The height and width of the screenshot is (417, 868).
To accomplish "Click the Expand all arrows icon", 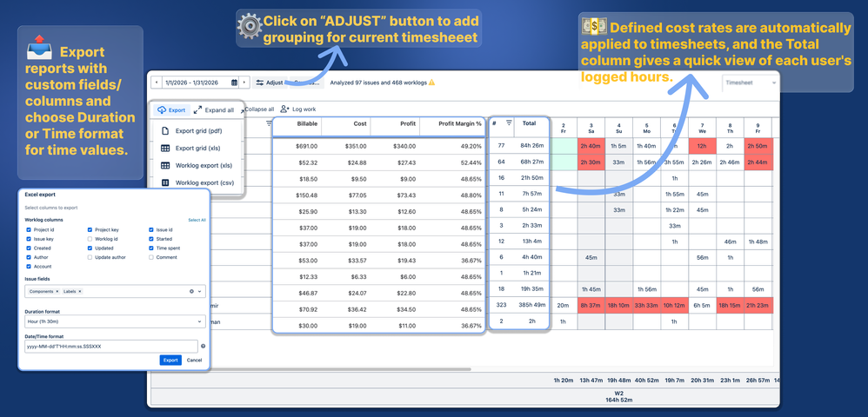I will point(198,110).
